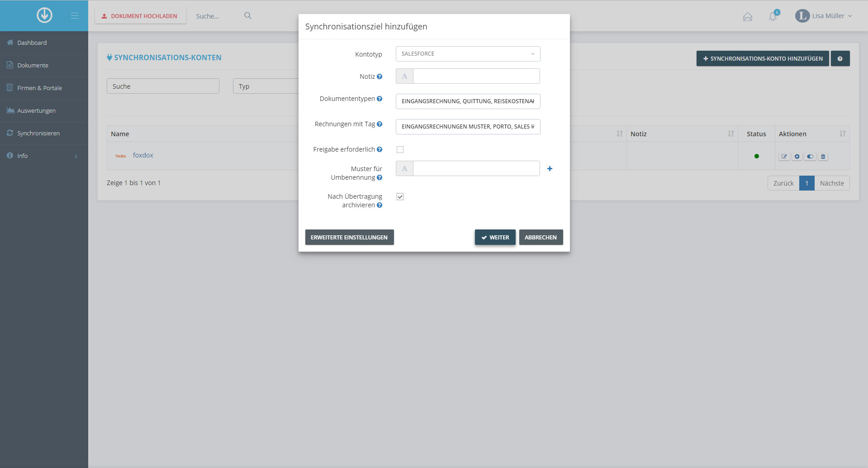This screenshot has width=868, height=468.
Task: Click the trash icon in foxdox row
Action: tap(823, 157)
